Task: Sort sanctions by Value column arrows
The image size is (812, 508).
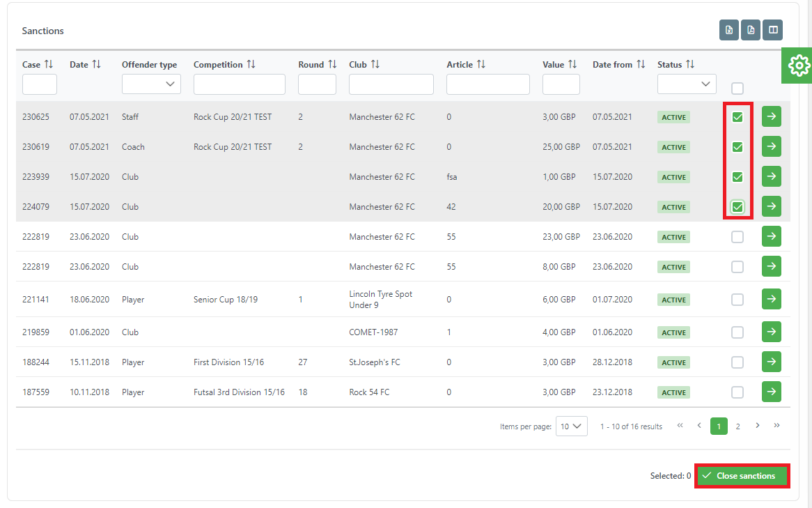Action: coord(572,64)
